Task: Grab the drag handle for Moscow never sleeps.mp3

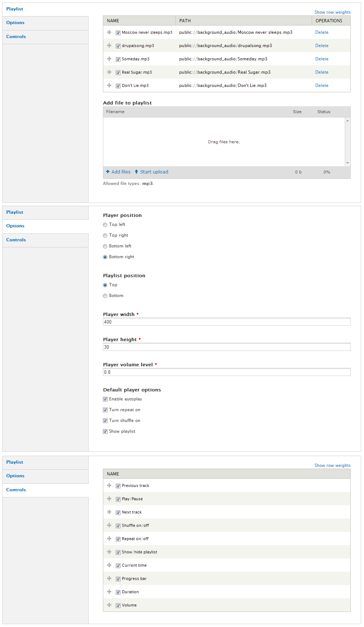Action: [109, 32]
